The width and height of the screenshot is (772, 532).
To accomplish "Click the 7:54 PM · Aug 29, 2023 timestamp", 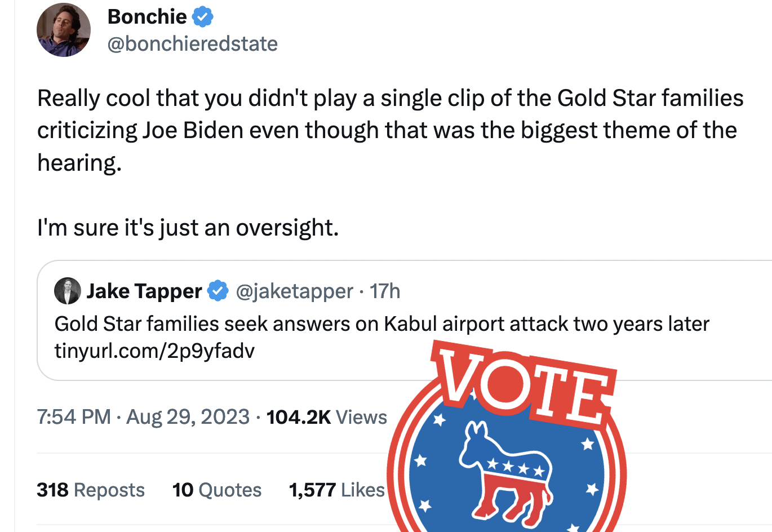I will [143, 417].
